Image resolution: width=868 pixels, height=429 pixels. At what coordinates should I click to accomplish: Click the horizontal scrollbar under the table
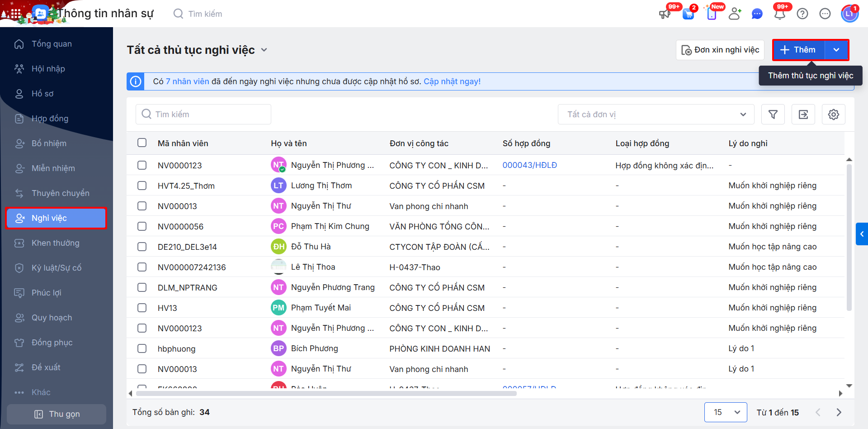pos(325,393)
